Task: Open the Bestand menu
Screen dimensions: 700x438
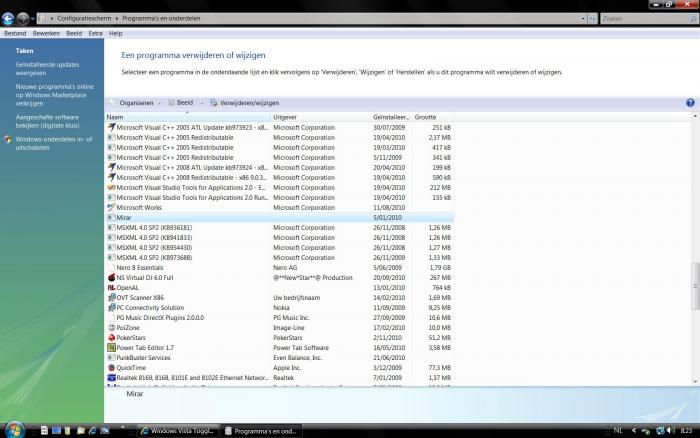Action: tap(15, 33)
